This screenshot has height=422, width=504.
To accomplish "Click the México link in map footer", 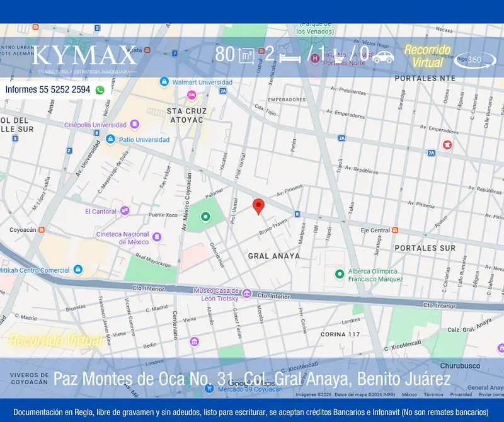I will 409,394.
